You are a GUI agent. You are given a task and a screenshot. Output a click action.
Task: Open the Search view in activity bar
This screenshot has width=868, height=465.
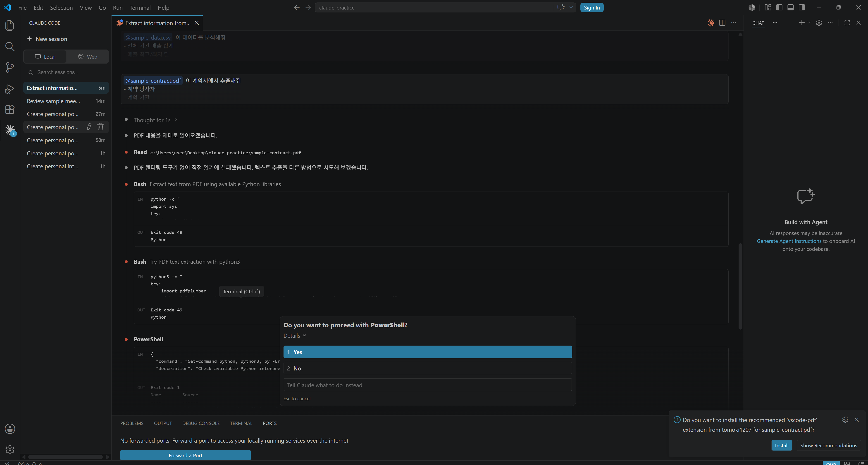pyautogui.click(x=10, y=46)
